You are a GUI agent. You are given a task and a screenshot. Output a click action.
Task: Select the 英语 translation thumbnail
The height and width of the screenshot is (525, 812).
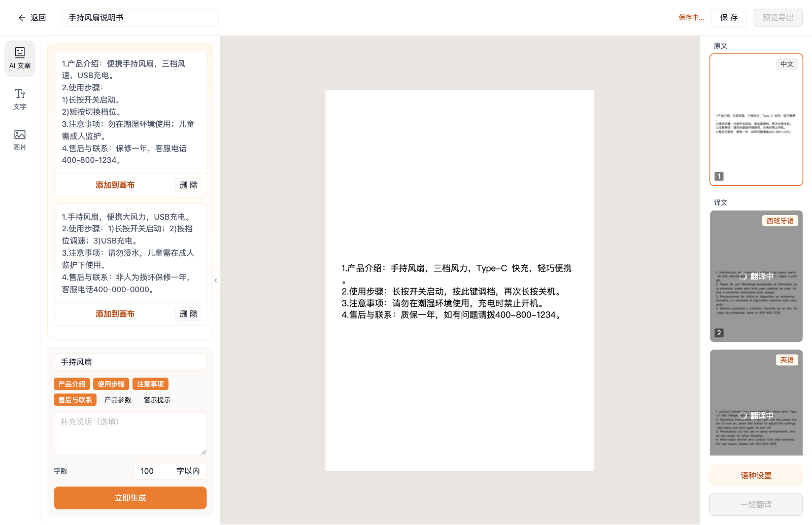(756, 403)
